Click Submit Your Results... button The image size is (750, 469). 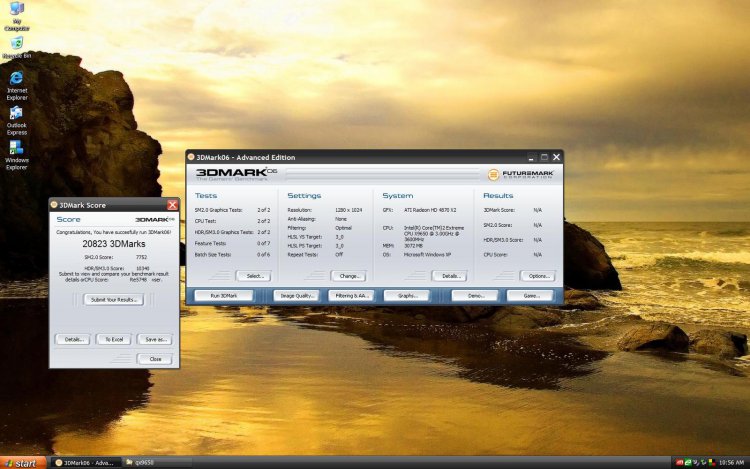pos(114,300)
